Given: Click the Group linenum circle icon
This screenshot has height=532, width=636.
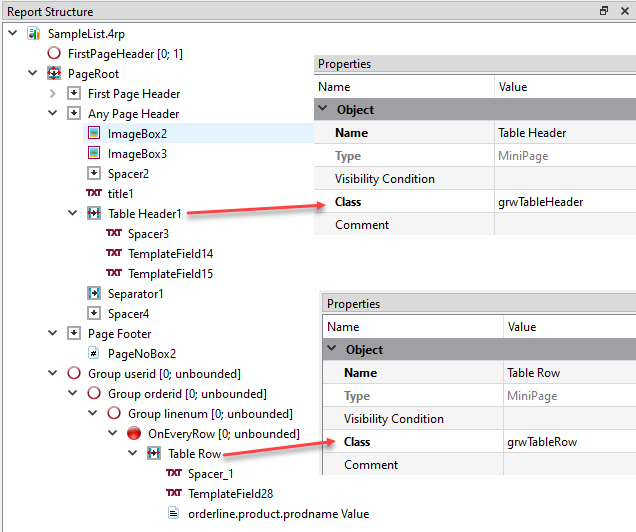Looking at the screenshot, I should pyautogui.click(x=114, y=413).
